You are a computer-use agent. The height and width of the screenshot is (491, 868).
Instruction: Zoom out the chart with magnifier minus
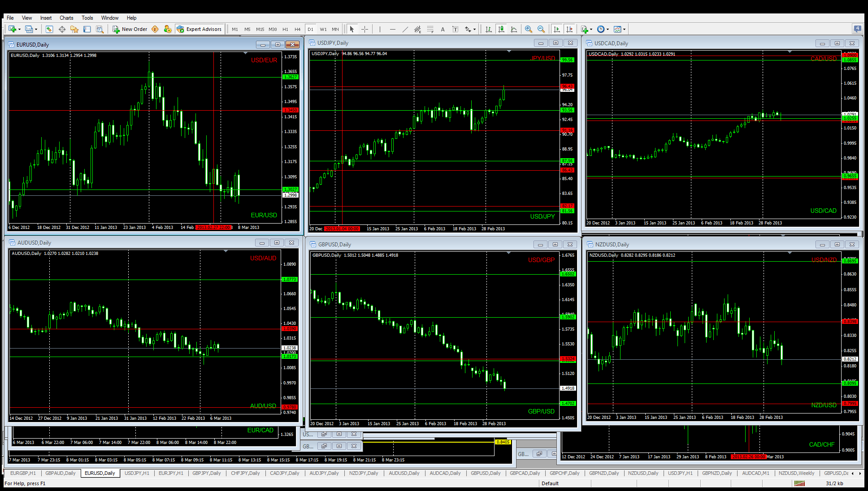coord(541,29)
